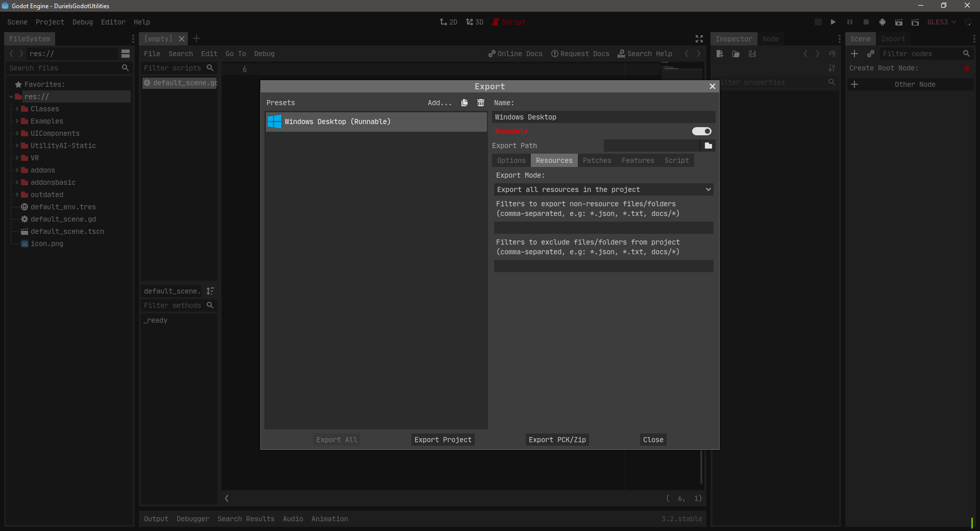Open the Output bottom panel
This screenshot has height=531, width=980.
click(156, 519)
